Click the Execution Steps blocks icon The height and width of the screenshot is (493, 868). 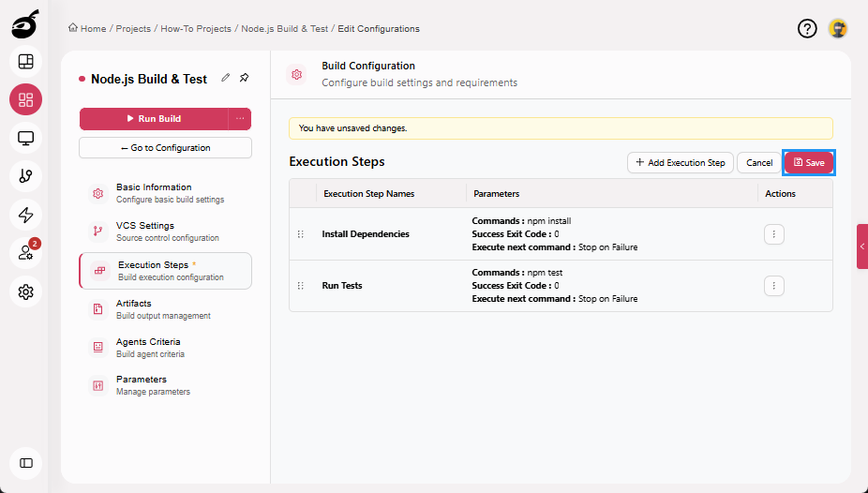99,271
